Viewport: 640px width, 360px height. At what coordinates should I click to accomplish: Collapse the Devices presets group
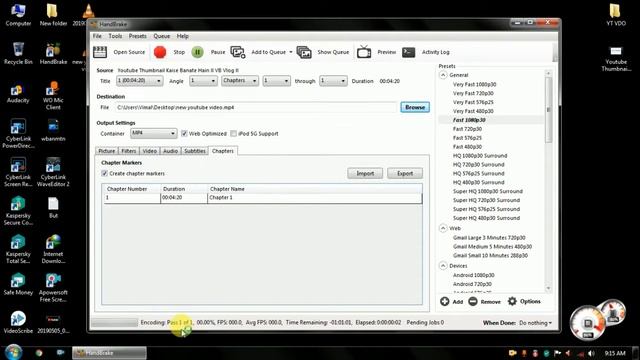point(443,266)
